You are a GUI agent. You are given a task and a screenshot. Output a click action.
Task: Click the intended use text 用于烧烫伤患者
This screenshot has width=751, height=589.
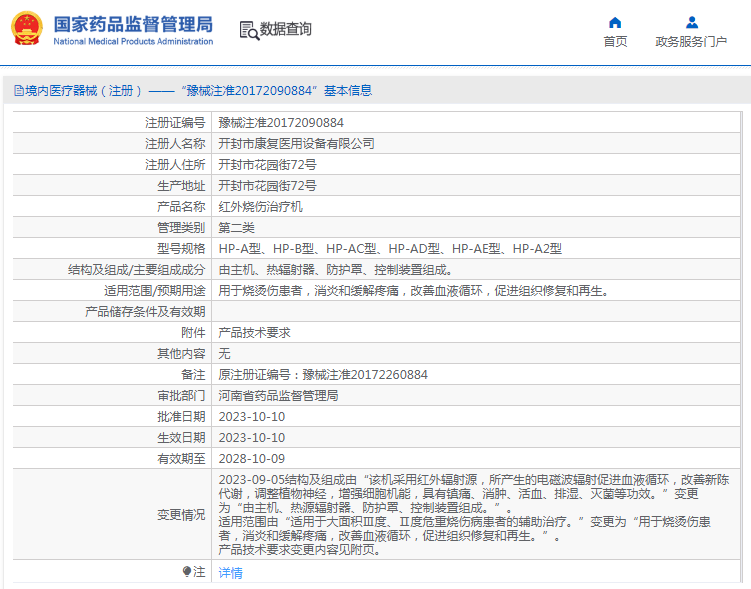pos(414,291)
